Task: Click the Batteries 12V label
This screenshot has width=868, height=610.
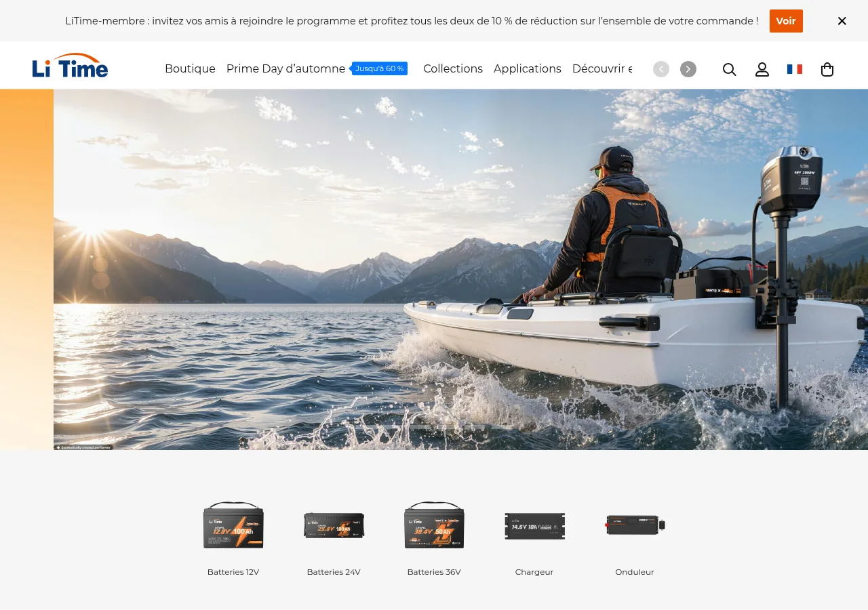Action: [x=233, y=572]
